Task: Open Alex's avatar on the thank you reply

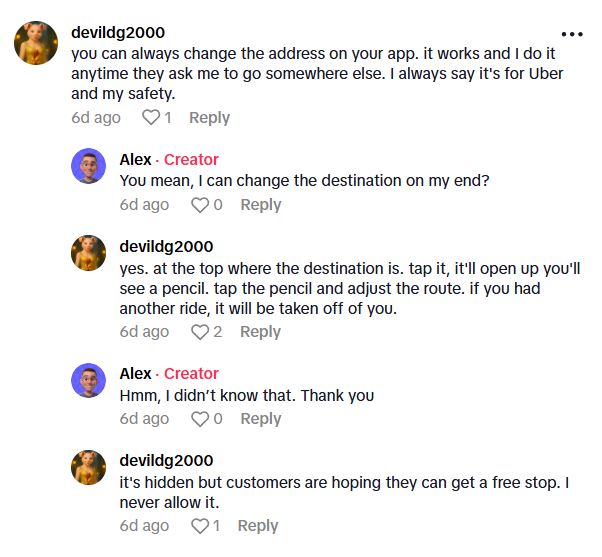Action: click(89, 380)
